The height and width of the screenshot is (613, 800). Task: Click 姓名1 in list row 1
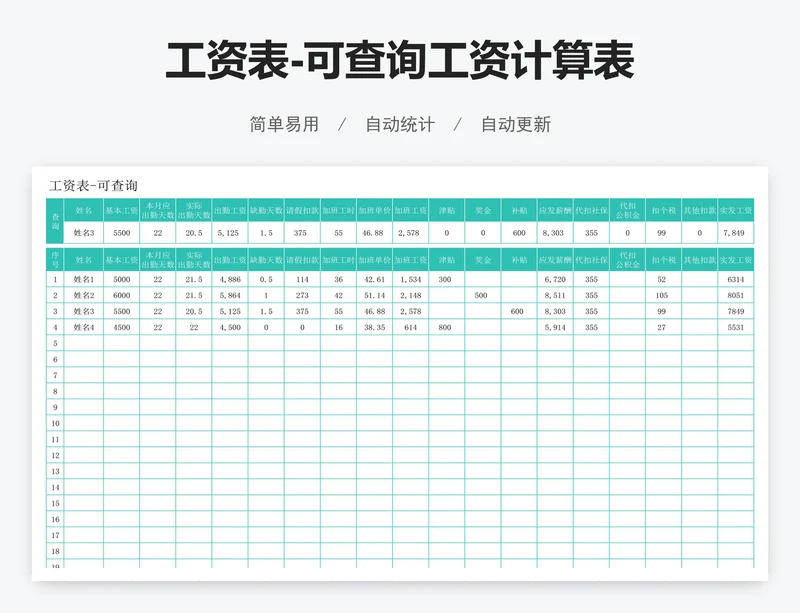coord(84,279)
